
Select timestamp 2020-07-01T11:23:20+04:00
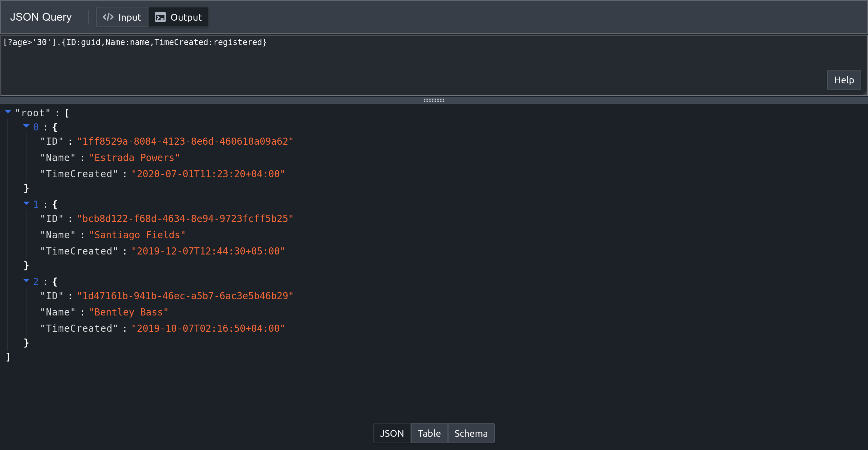tap(208, 174)
